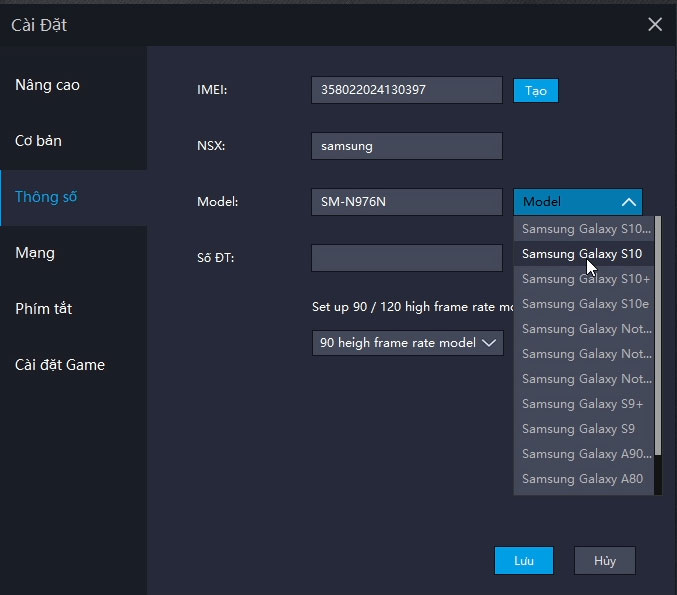
Task: Close the Cài Đặt settings dialog
Action: [655, 24]
